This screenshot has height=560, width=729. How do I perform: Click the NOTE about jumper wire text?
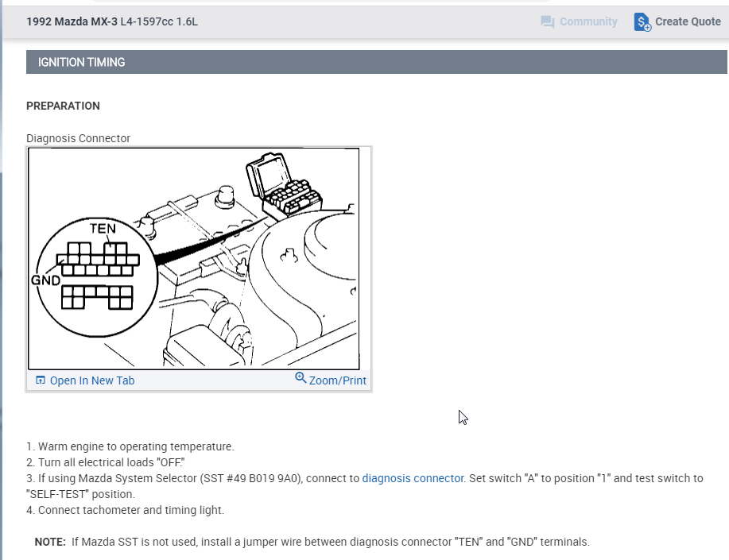[x=312, y=542]
